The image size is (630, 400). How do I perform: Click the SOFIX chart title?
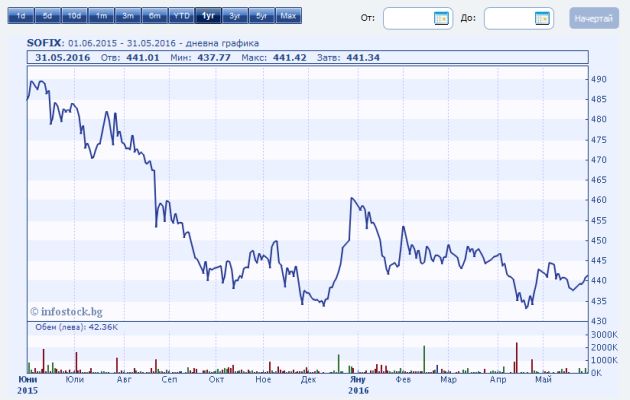tap(45, 43)
